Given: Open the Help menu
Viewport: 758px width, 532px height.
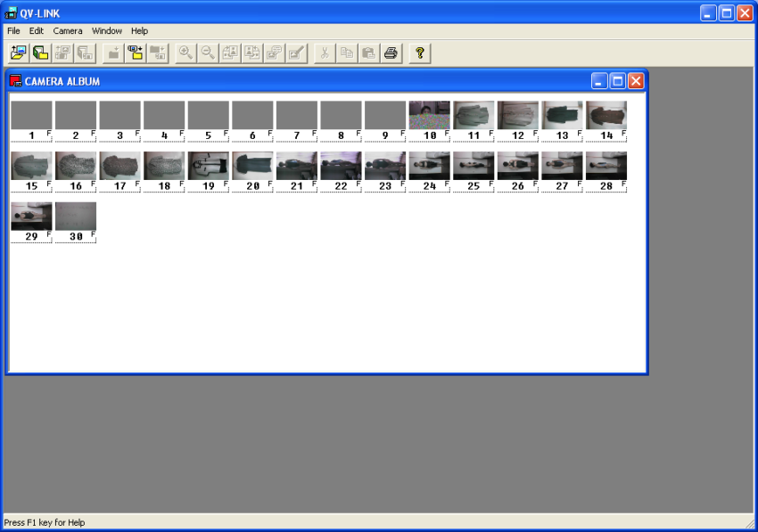Looking at the screenshot, I should [140, 31].
